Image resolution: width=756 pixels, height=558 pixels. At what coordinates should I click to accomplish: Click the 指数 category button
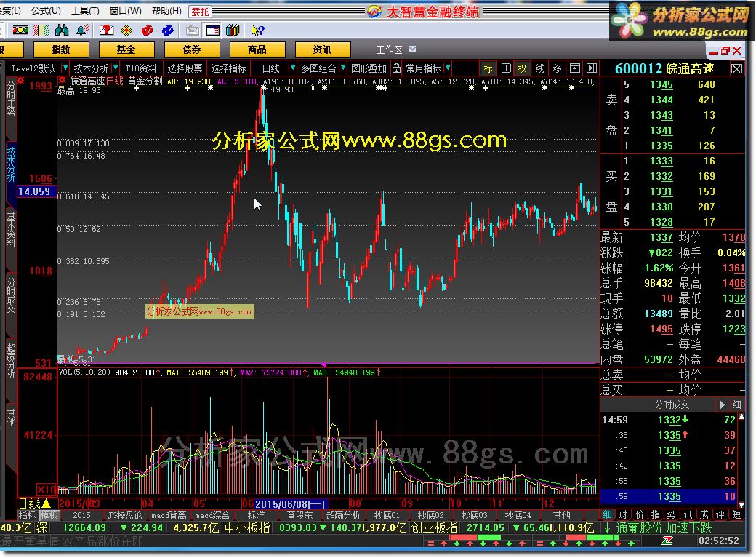[61, 49]
